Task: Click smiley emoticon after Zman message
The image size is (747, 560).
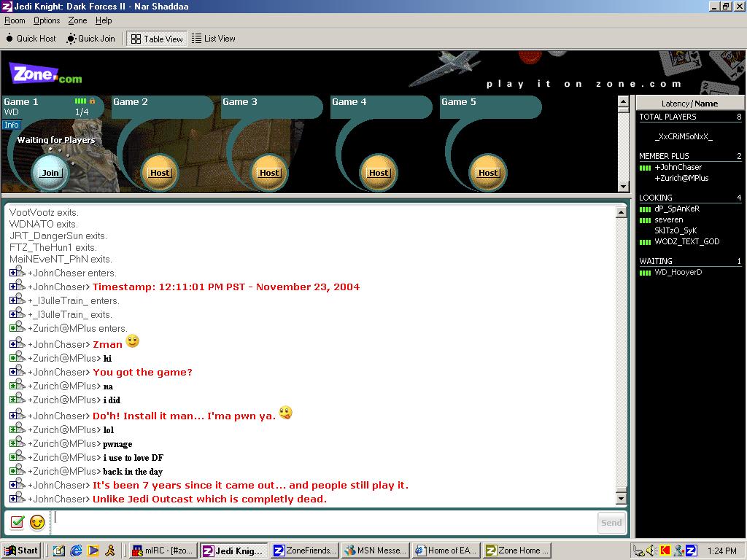Action: (133, 341)
